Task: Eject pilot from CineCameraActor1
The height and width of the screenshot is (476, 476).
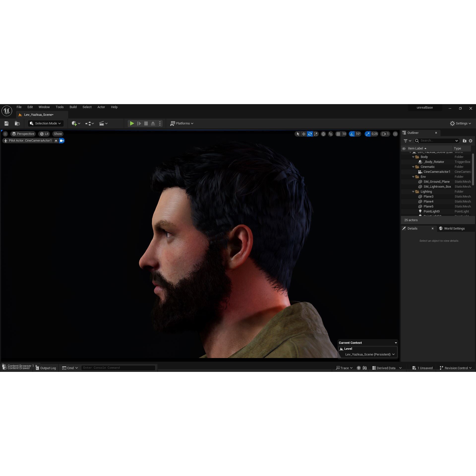Action: coord(56,141)
